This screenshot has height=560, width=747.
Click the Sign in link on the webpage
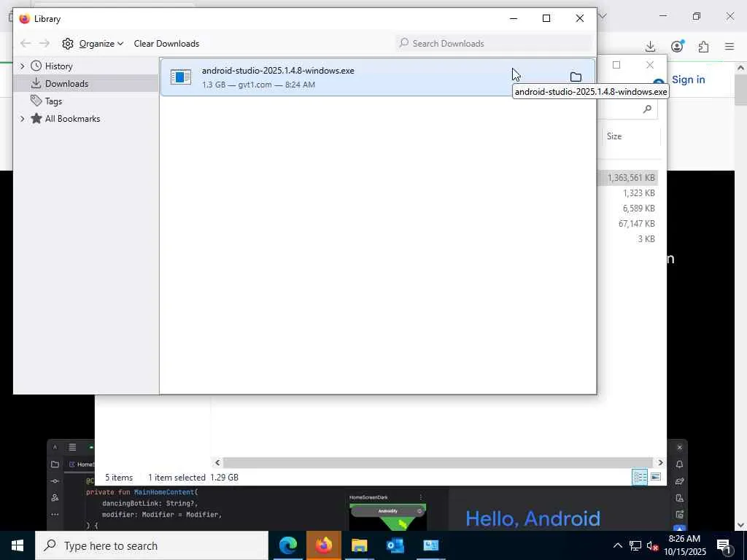point(688,79)
